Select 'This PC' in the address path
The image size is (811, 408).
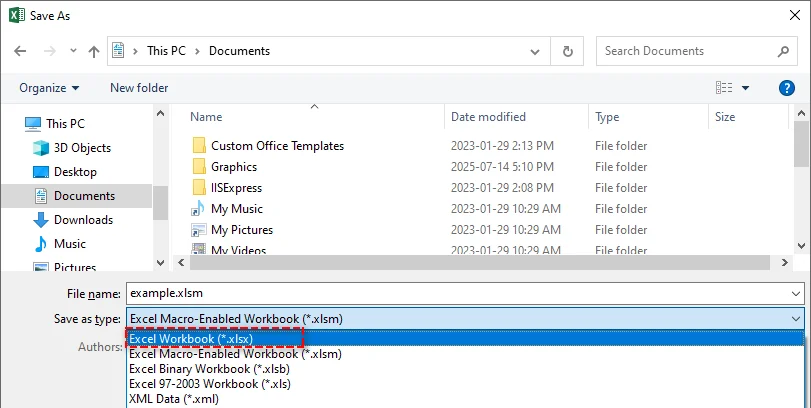(x=166, y=51)
